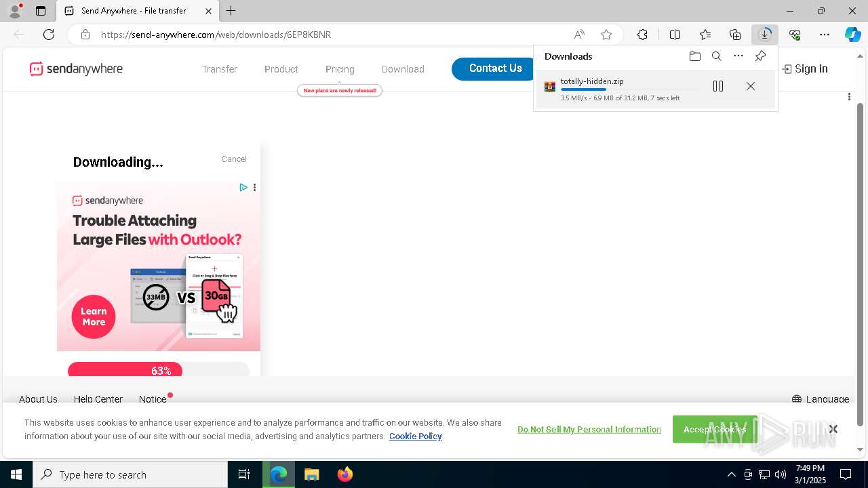Click Sign in link

click(805, 68)
